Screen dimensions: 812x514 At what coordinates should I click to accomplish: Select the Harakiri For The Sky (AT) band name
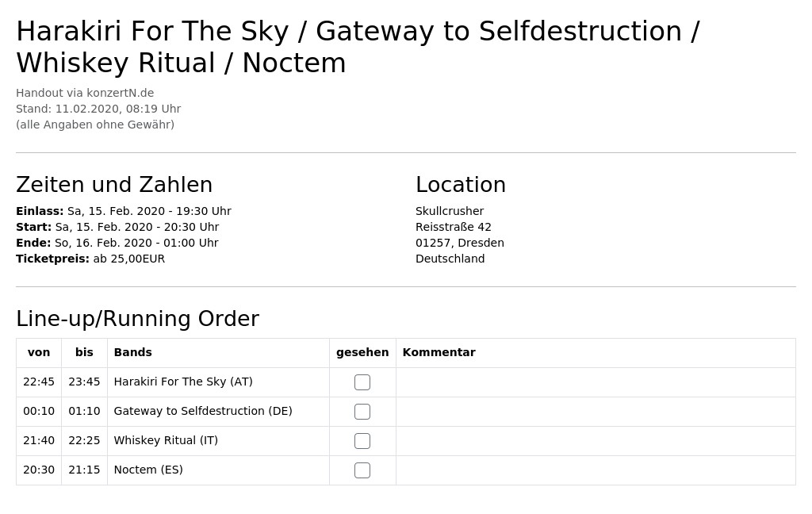tap(183, 382)
